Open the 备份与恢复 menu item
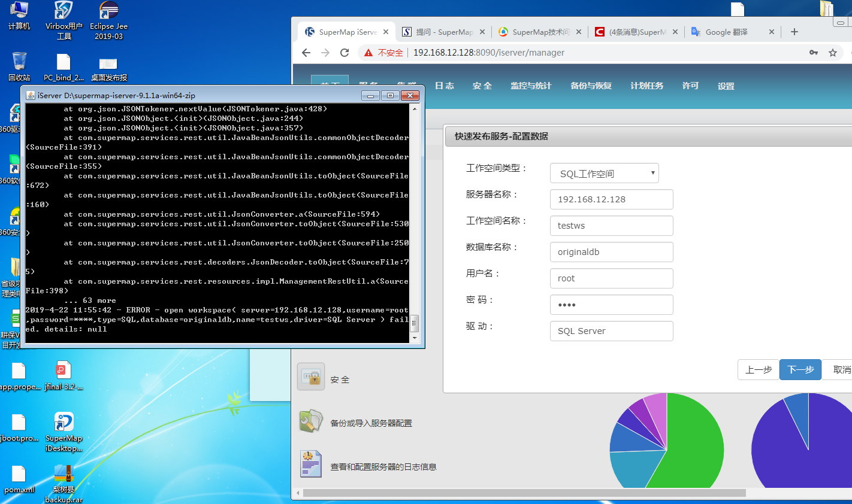852x504 pixels. coord(591,86)
